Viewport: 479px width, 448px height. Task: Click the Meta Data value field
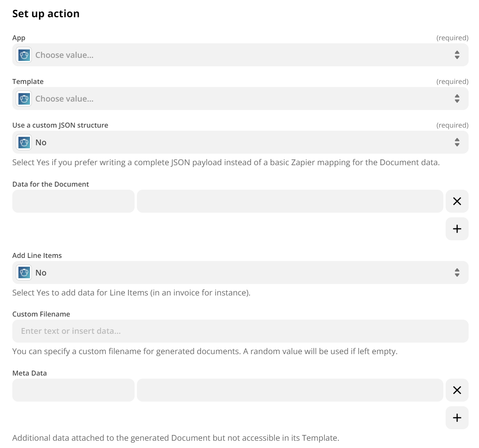coord(290,390)
